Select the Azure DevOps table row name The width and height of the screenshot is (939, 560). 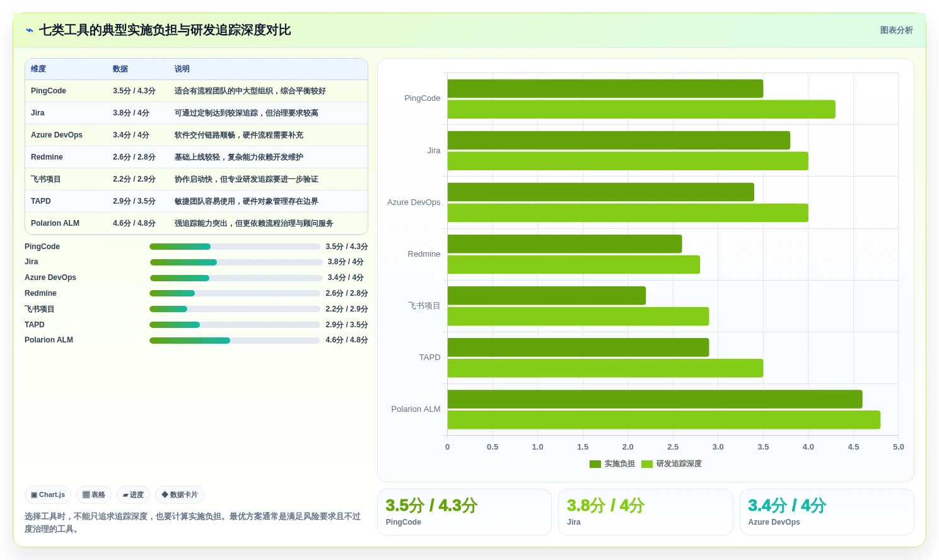point(57,135)
